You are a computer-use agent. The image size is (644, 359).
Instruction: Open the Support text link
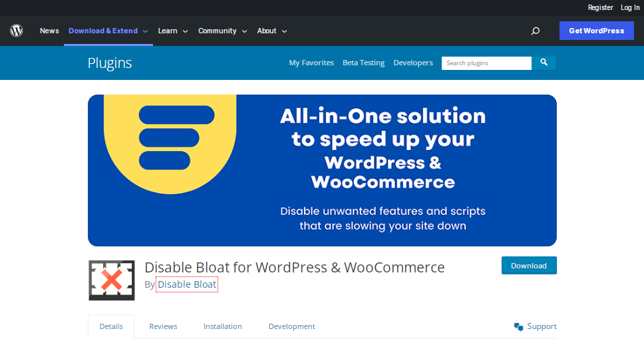542,326
